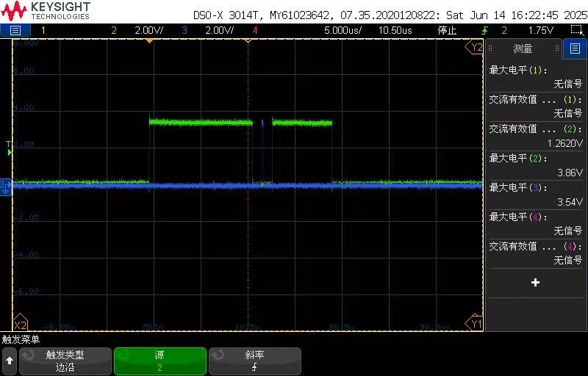Click the back up-arrow softkey
This screenshot has height=376, width=588.
click(x=10, y=361)
